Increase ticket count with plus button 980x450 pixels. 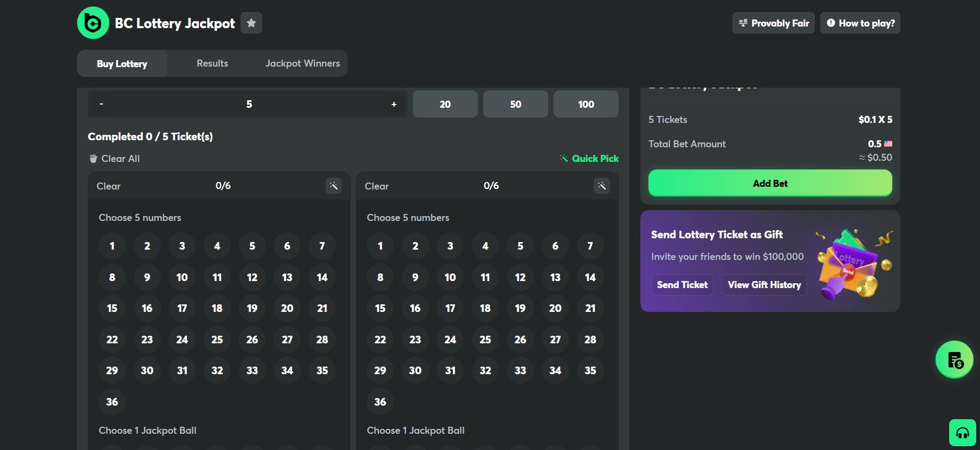(394, 104)
